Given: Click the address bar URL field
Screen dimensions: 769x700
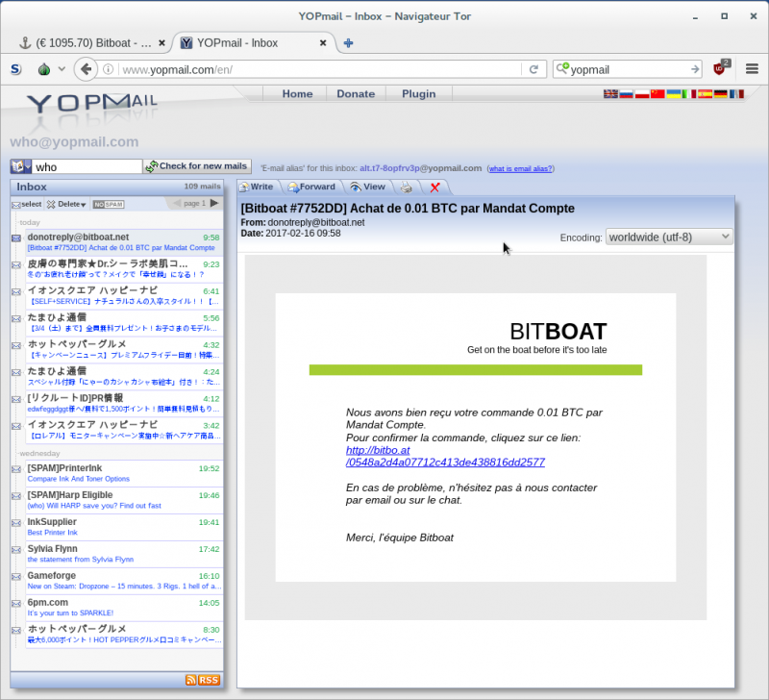Looking at the screenshot, I should [319, 69].
